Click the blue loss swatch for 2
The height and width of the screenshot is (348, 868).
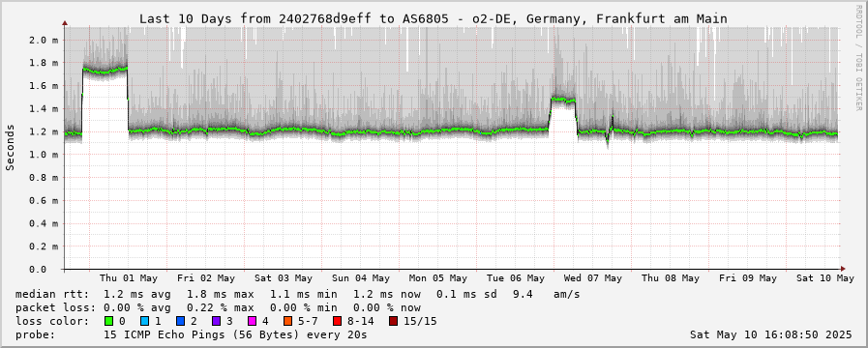tap(179, 321)
